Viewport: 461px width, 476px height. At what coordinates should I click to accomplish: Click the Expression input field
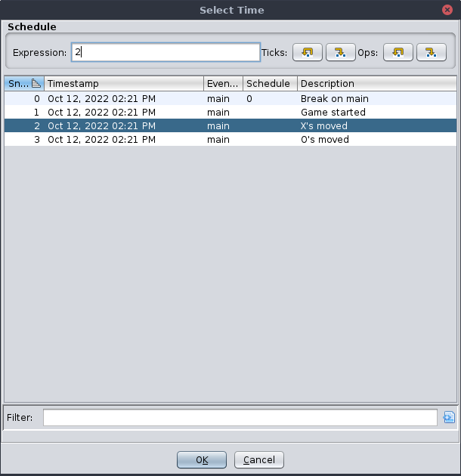pyautogui.click(x=166, y=52)
